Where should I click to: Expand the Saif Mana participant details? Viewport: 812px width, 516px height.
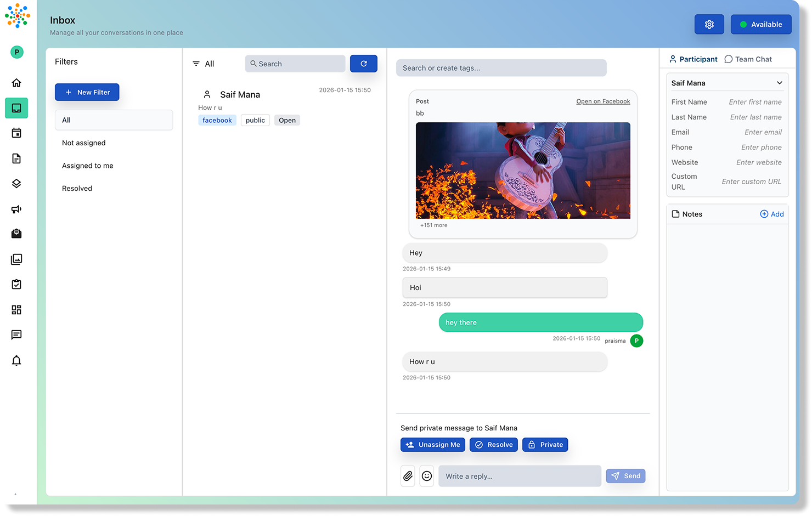pyautogui.click(x=779, y=82)
